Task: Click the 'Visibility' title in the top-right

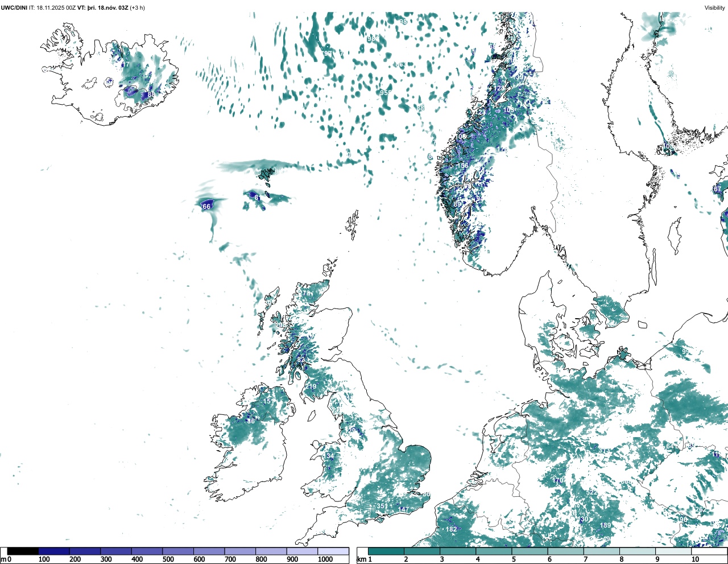Action: coord(715,7)
